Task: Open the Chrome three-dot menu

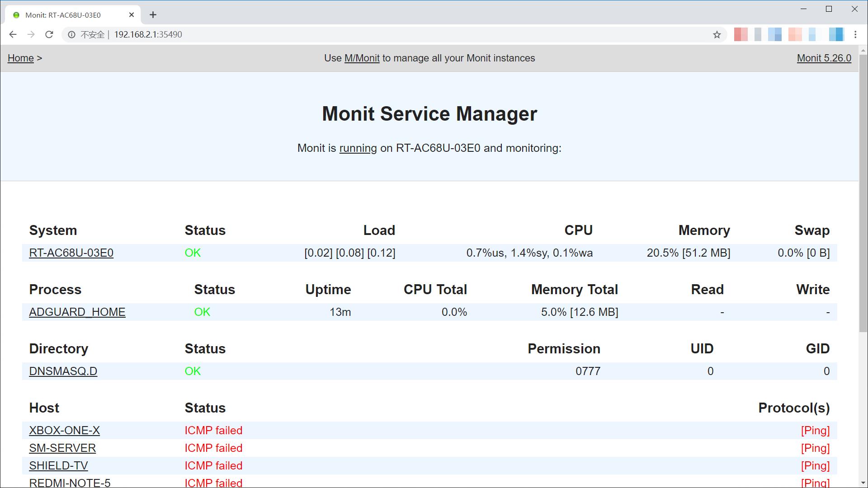Action: [x=855, y=34]
